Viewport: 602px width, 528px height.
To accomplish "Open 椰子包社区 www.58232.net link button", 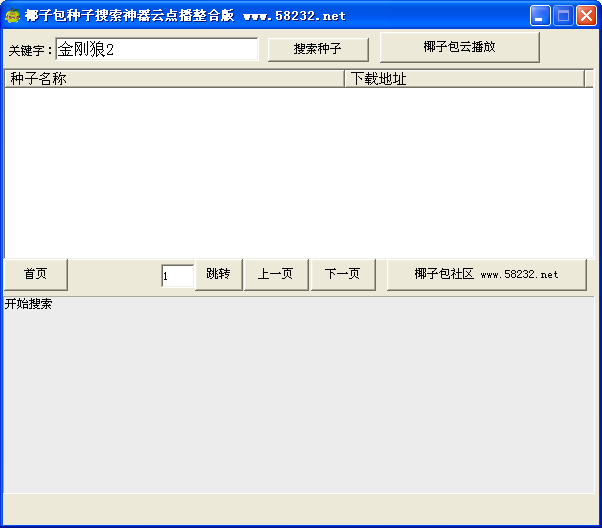I will pyautogui.click(x=486, y=274).
